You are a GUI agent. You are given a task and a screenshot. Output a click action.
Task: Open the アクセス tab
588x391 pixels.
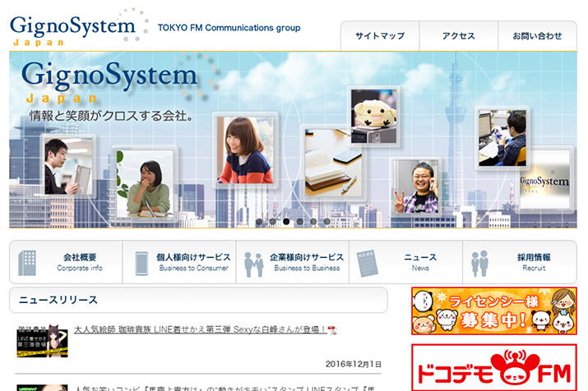[x=459, y=36]
